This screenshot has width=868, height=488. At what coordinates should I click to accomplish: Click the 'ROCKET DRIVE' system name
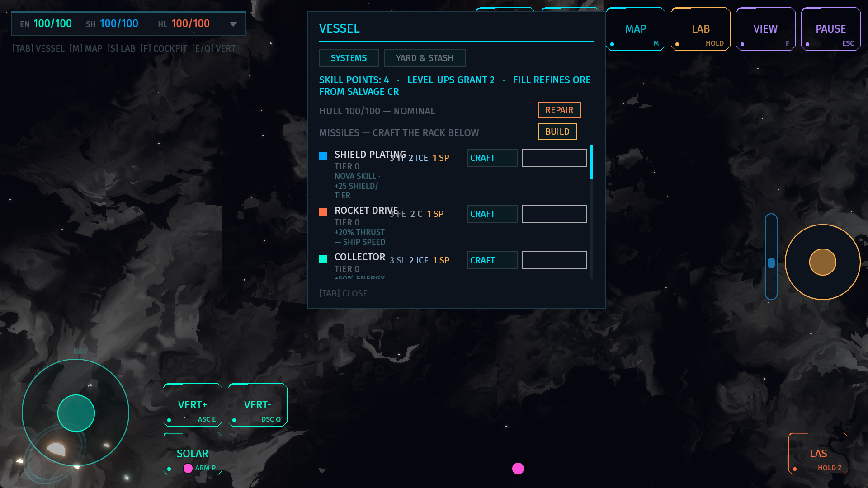coord(366,211)
